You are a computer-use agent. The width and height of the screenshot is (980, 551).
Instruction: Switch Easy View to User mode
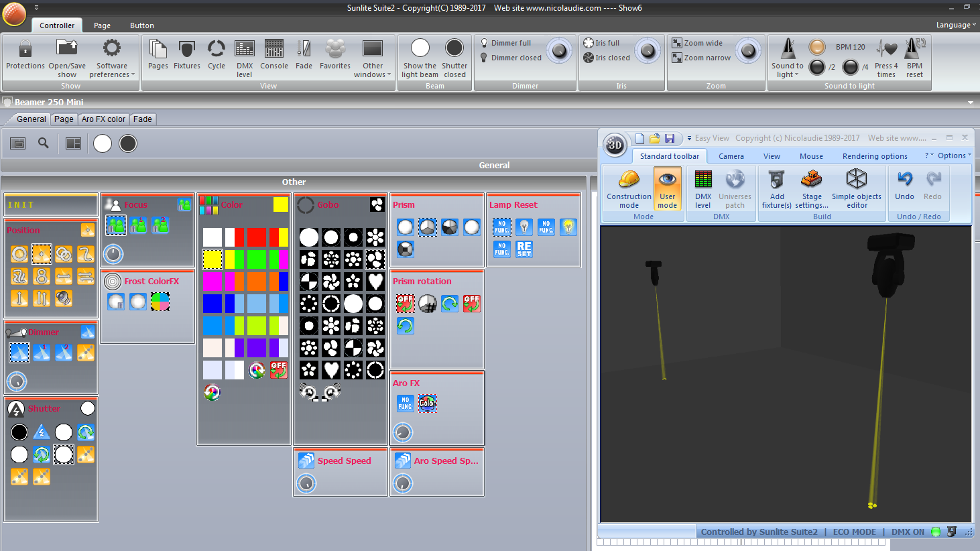click(x=668, y=189)
